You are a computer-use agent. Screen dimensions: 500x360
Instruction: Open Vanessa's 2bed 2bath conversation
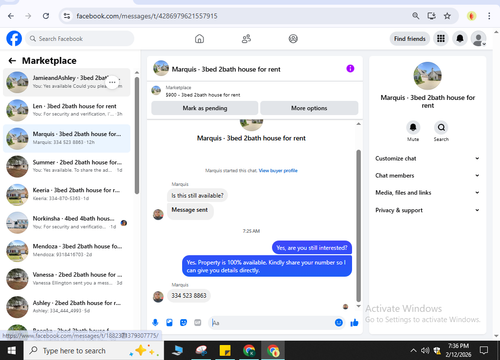67,279
